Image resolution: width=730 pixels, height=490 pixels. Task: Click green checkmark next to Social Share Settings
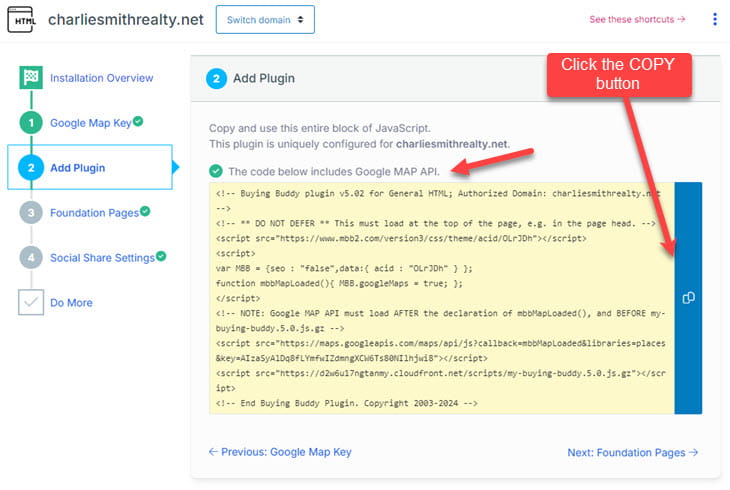tap(161, 256)
